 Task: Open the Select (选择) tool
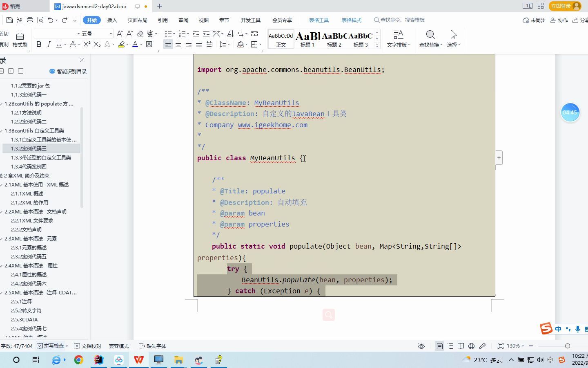pos(453,39)
